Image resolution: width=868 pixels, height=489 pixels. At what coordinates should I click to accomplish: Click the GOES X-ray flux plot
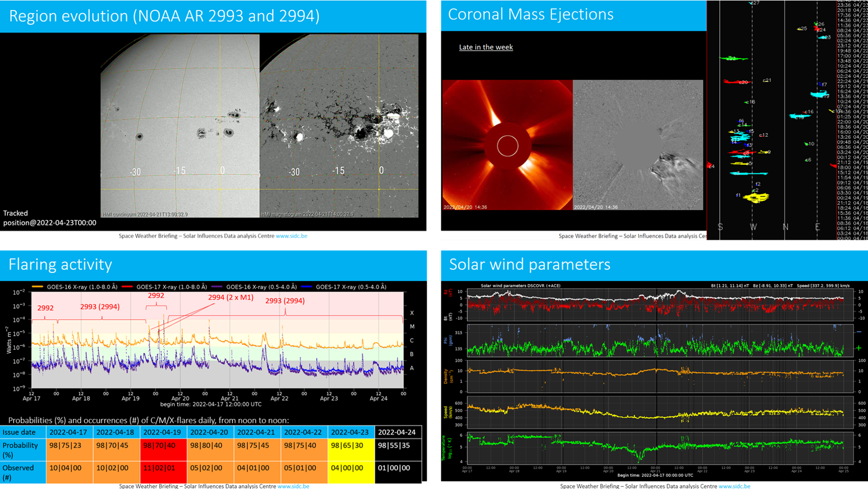[217, 340]
